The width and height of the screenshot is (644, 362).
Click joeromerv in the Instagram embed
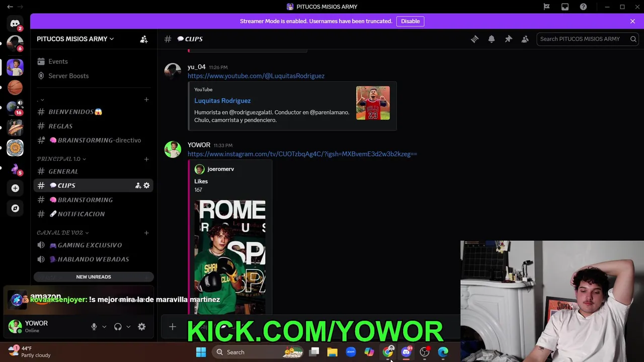click(x=220, y=169)
